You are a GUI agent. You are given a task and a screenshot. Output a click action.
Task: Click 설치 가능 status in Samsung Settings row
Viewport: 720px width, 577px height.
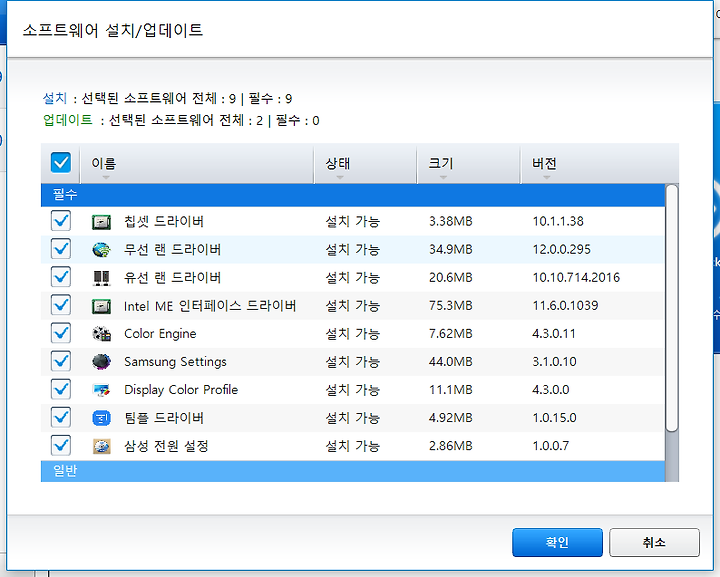click(x=353, y=362)
